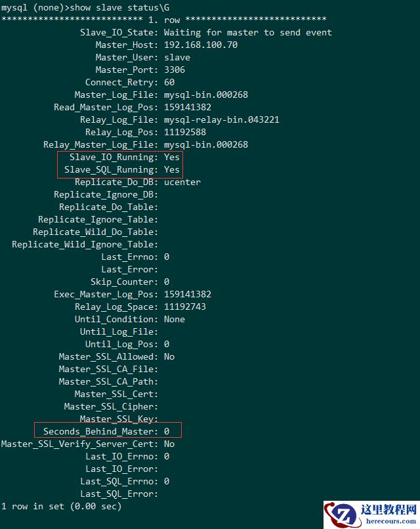Click the Master_Port 3306 value

(175, 70)
